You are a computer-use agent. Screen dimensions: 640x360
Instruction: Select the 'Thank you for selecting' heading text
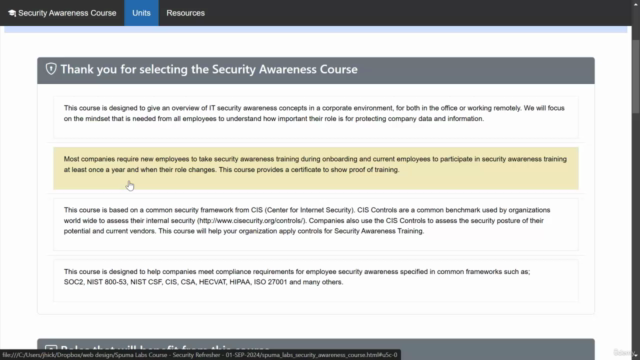click(x=209, y=69)
